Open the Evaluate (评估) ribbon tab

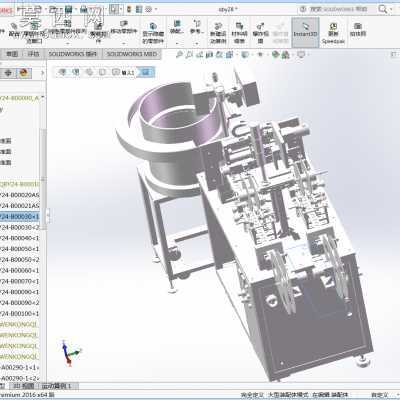33,54
